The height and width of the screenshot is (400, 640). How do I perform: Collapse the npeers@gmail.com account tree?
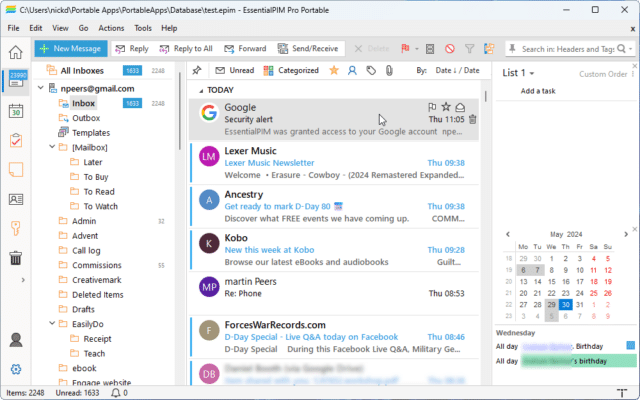(x=40, y=88)
